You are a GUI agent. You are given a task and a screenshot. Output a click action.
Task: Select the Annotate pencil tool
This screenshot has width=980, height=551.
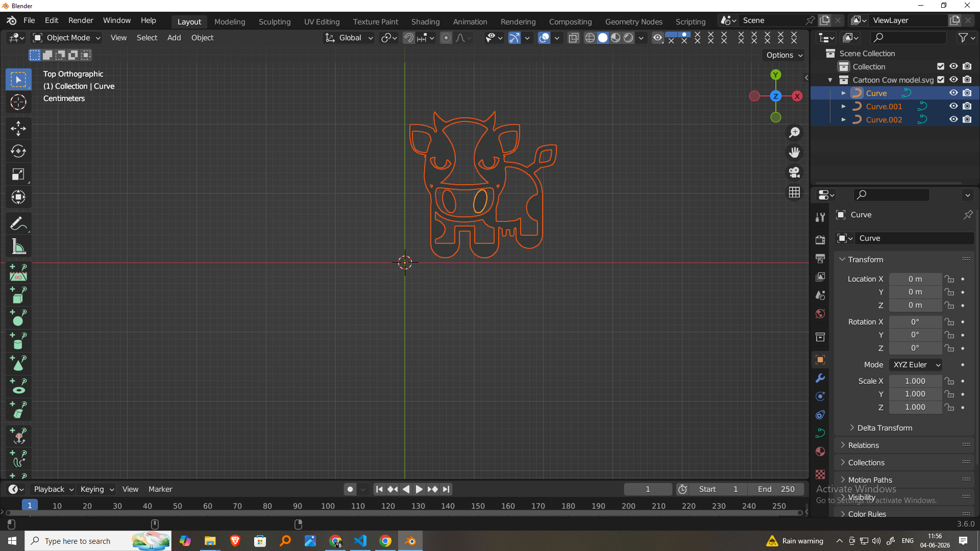[x=18, y=223]
